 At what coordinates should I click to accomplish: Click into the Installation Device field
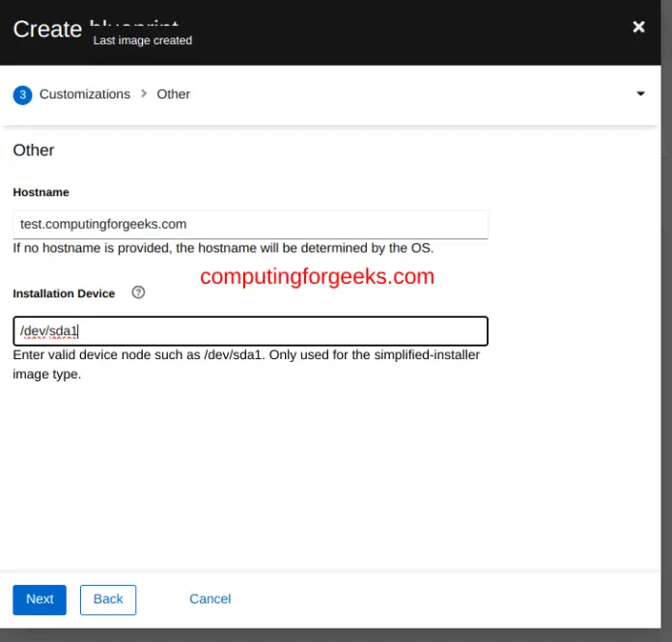pos(250,331)
